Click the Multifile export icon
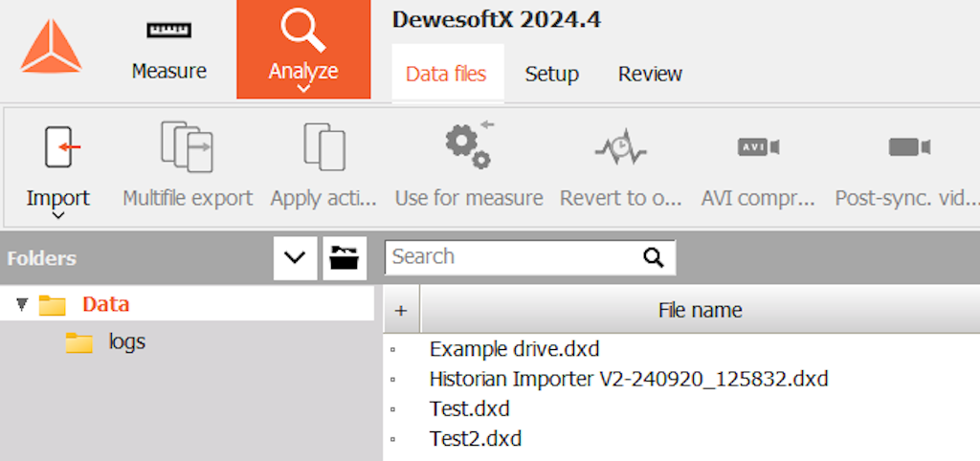Screen dimensions: 980x461 click(187, 146)
